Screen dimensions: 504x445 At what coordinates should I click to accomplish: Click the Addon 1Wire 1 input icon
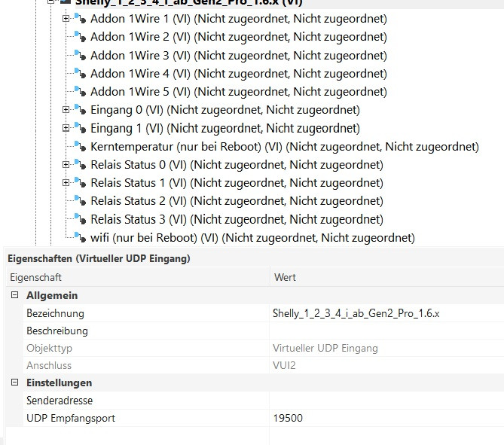81,18
